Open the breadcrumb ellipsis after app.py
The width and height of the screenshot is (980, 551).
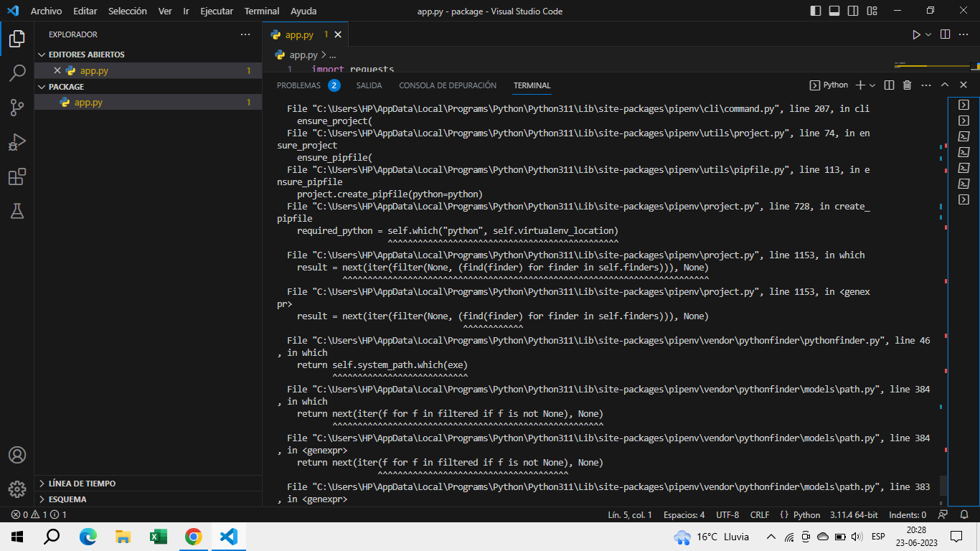[x=332, y=55]
